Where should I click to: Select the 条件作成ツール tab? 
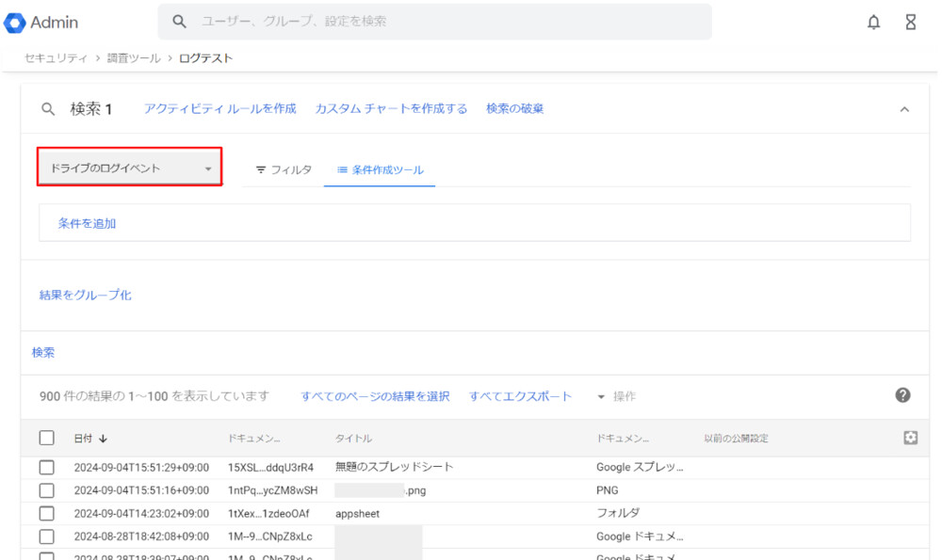pos(380,170)
